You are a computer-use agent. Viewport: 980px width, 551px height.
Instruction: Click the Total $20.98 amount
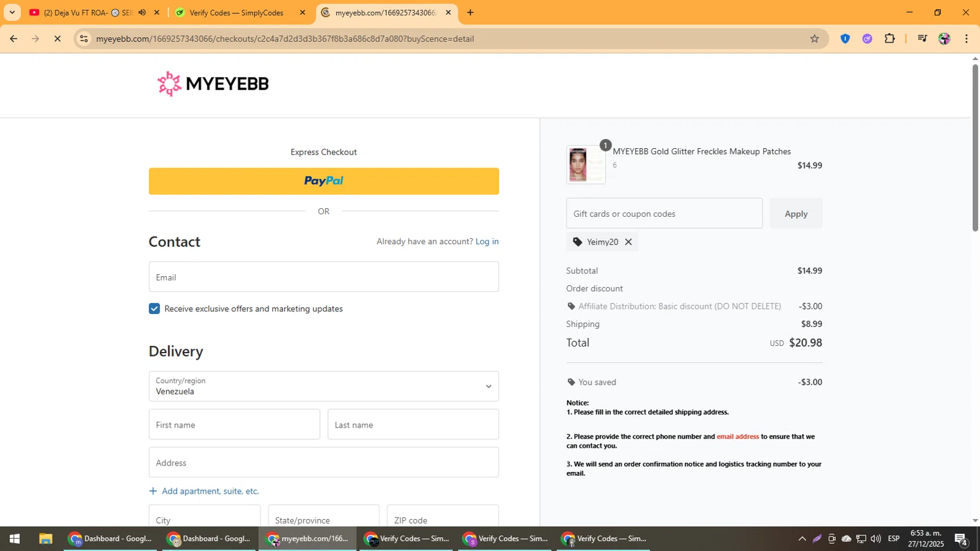point(806,343)
